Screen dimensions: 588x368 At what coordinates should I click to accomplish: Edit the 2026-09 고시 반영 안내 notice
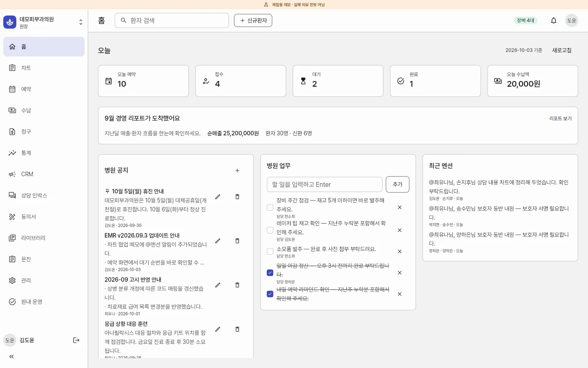tap(218, 285)
